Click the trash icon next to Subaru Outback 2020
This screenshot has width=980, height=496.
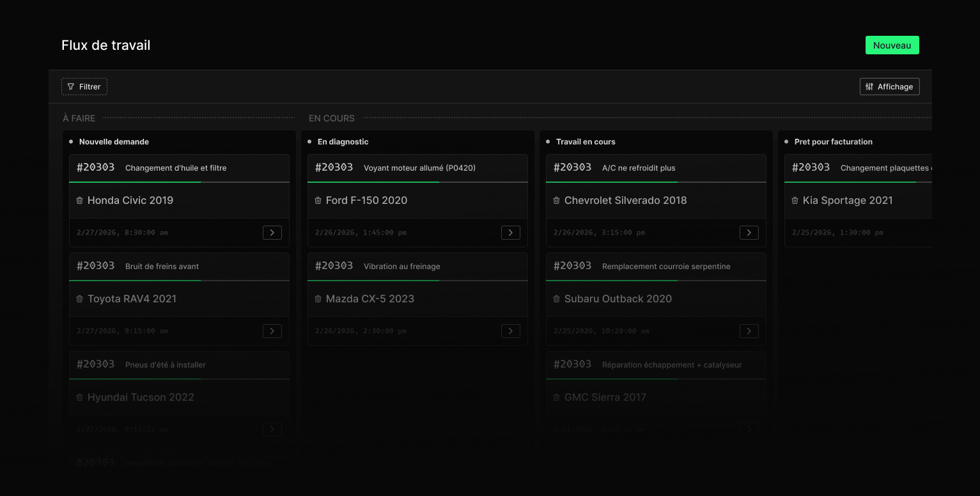557,299
